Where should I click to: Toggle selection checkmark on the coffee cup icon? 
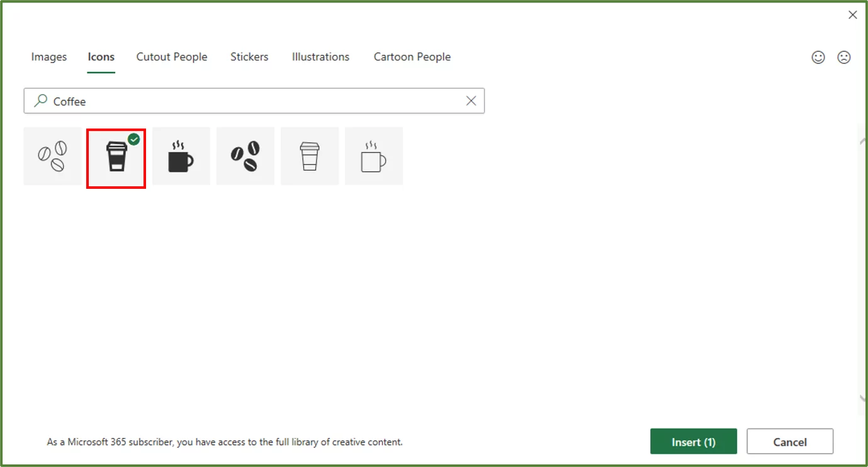tap(133, 140)
